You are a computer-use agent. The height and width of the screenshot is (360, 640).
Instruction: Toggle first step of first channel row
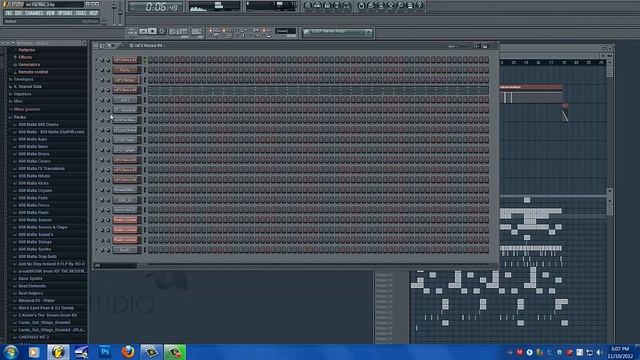151,60
